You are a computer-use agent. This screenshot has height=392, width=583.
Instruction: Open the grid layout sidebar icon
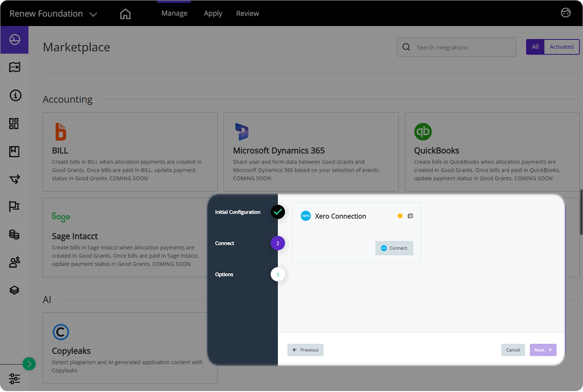click(x=14, y=124)
